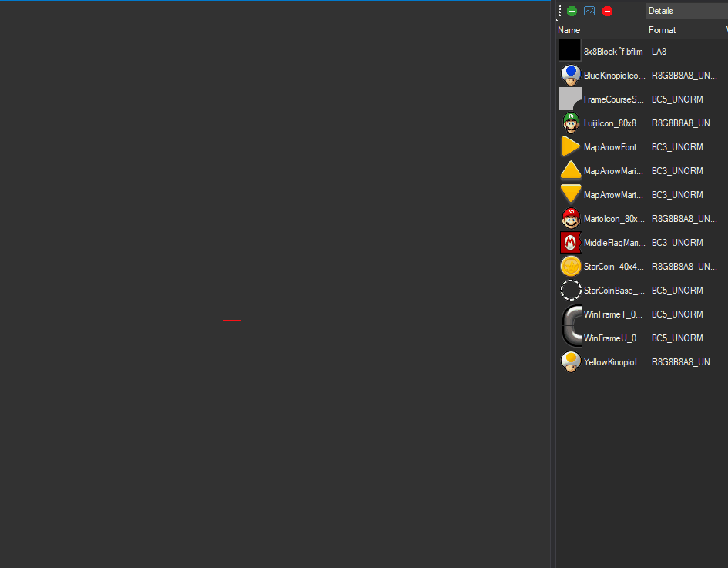
Task: Click the LuijiIcon_80x8 green hat thumbnail
Action: coord(570,123)
